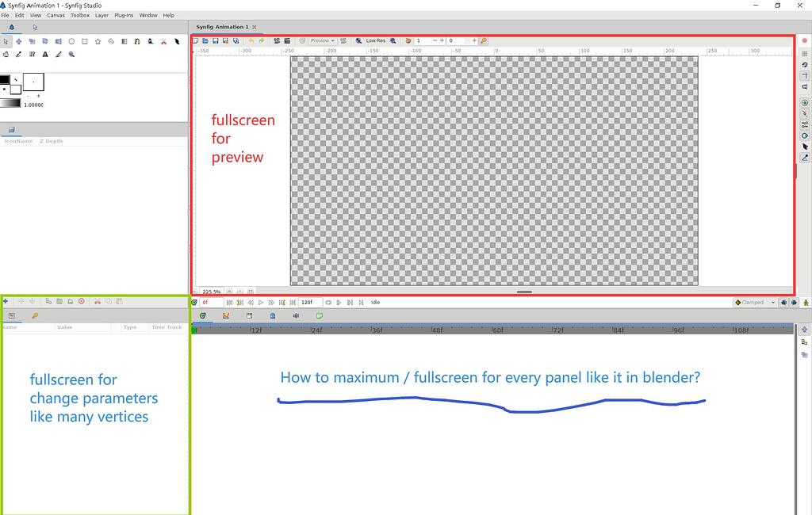
Task: Select the Star tool
Action: coord(96,41)
